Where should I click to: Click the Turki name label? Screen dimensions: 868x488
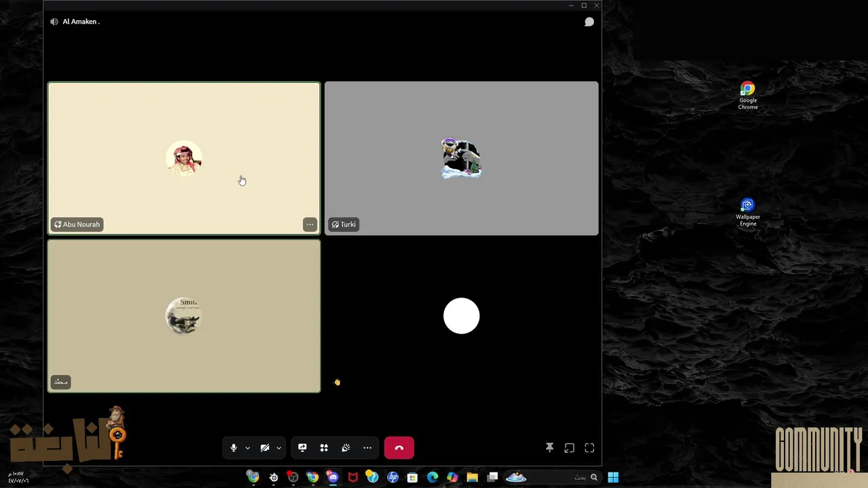[344, 224]
